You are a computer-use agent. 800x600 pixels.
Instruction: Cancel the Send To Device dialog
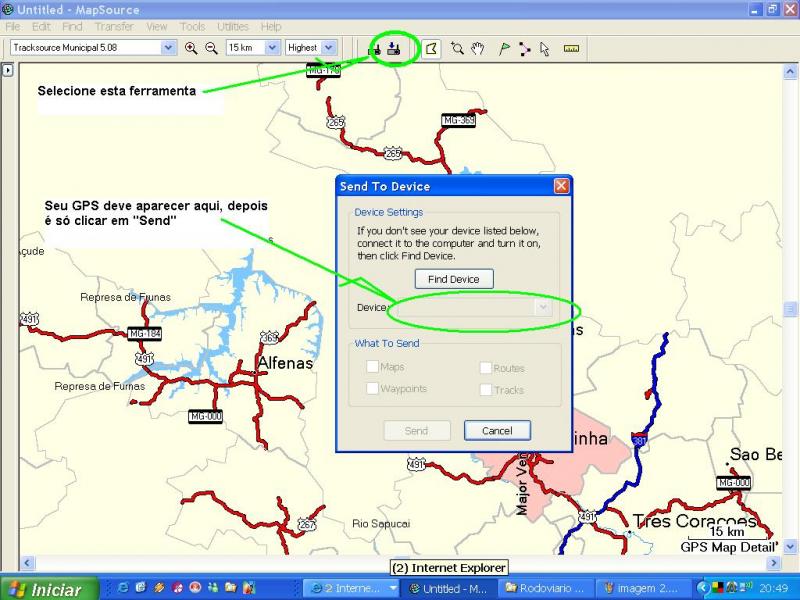[x=497, y=431]
